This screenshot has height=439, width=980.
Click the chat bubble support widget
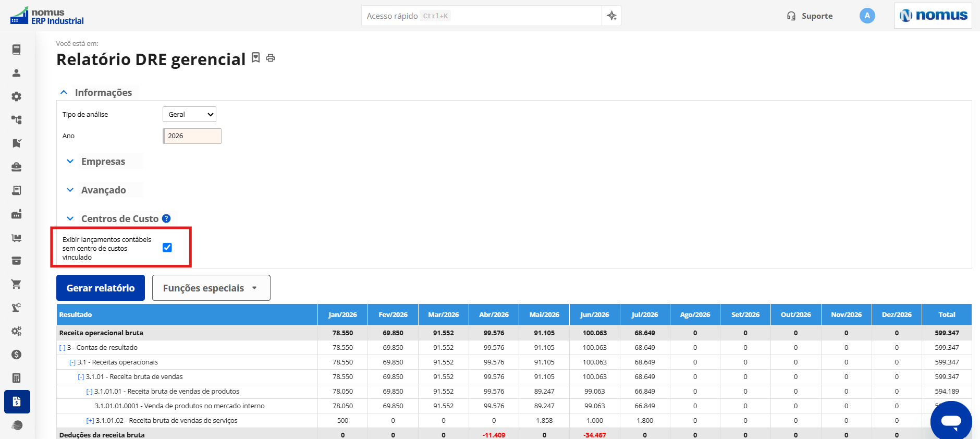(951, 421)
